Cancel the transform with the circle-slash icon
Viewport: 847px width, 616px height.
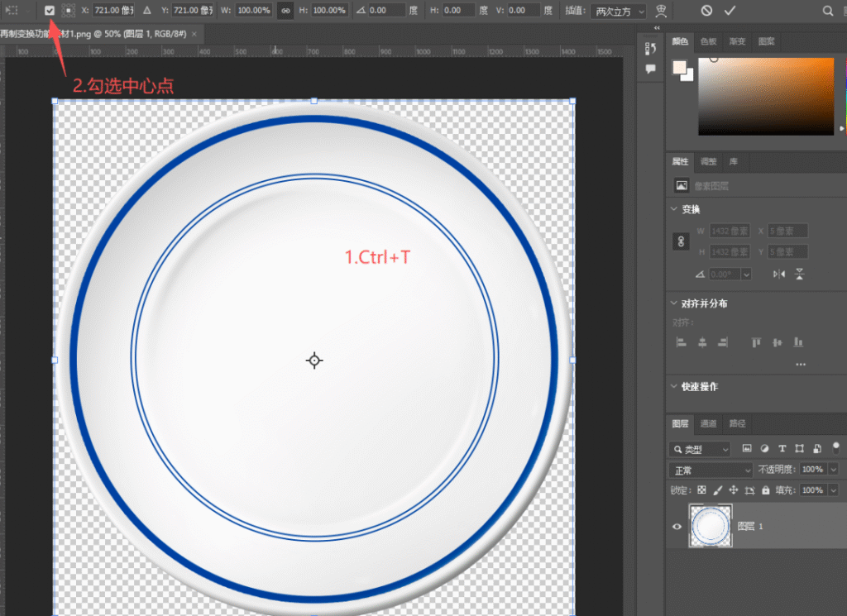tap(706, 10)
